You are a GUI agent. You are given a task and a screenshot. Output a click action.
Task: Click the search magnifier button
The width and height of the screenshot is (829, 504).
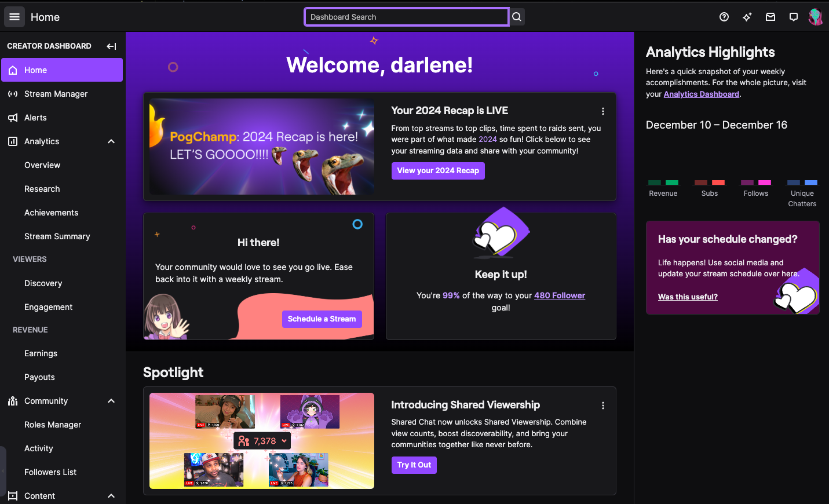[517, 17]
